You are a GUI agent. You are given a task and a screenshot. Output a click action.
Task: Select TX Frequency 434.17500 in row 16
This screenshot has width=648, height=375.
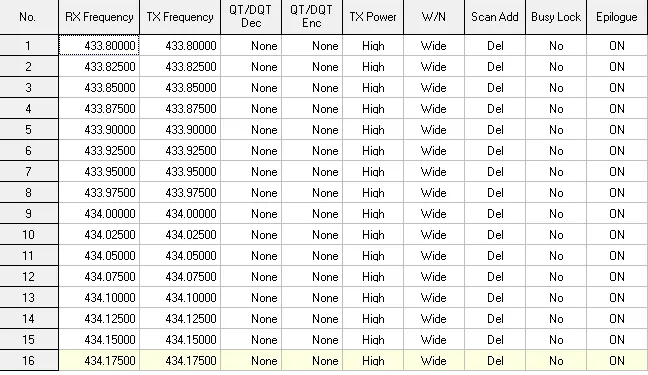pos(180,361)
